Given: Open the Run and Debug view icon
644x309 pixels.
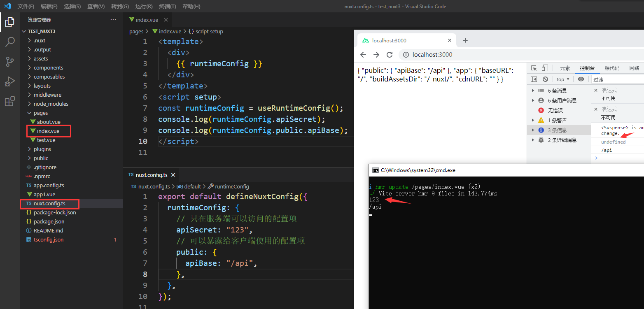Looking at the screenshot, I should [x=10, y=81].
